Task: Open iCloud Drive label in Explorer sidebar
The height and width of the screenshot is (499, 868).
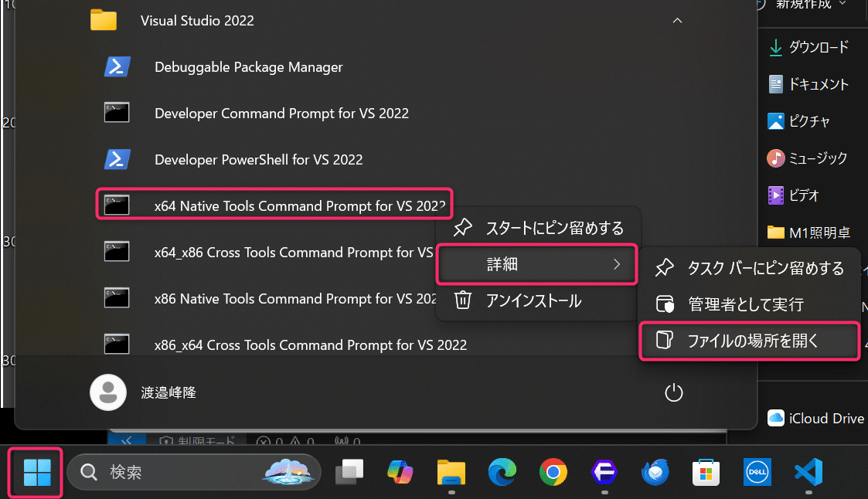Action: click(826, 418)
